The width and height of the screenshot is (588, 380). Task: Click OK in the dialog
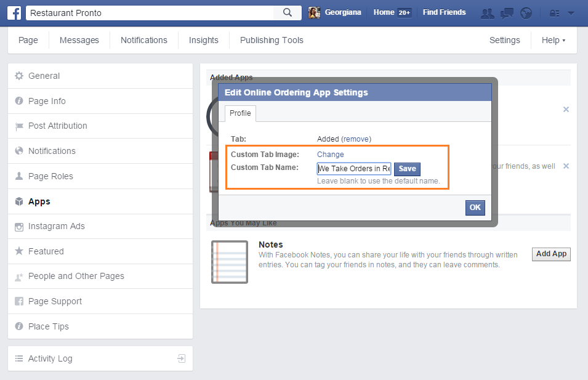(475, 208)
